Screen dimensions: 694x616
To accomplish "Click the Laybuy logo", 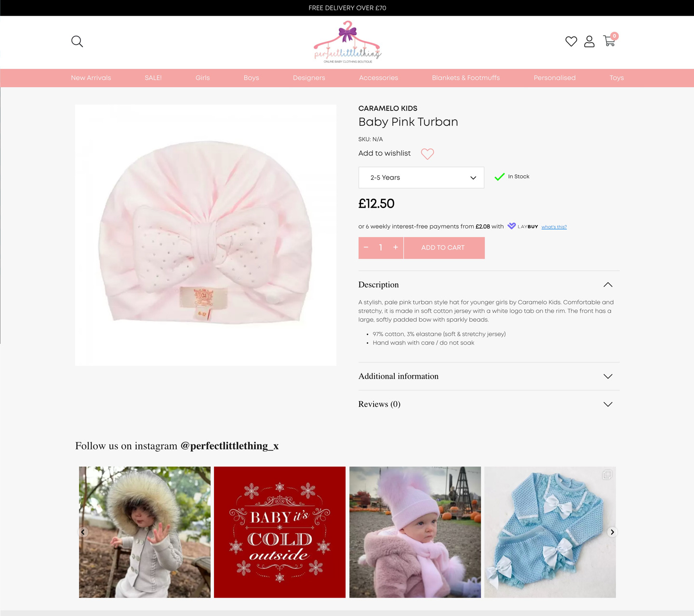I will click(523, 226).
